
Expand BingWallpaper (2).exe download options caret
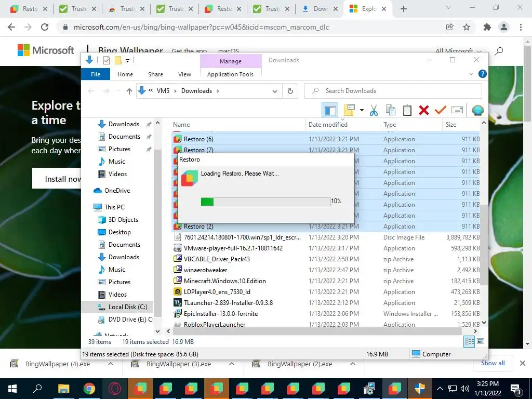353,364
